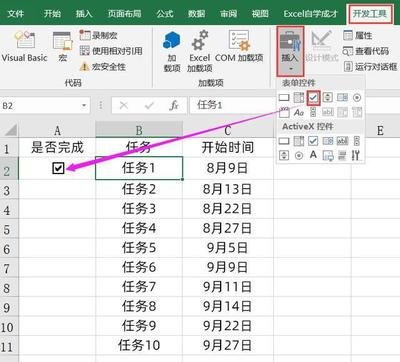Insert a form control option button
Image resolution: width=400 pixels, height=362 pixels.
point(357,98)
